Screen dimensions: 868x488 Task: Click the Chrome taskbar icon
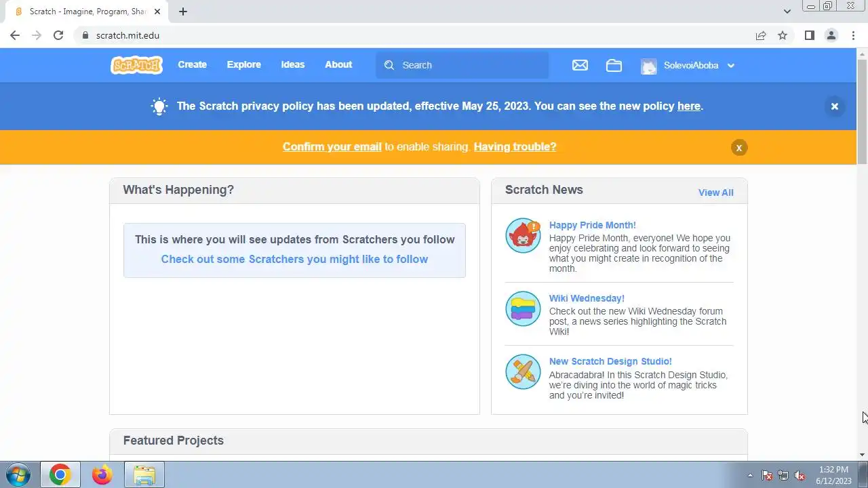coord(60,475)
